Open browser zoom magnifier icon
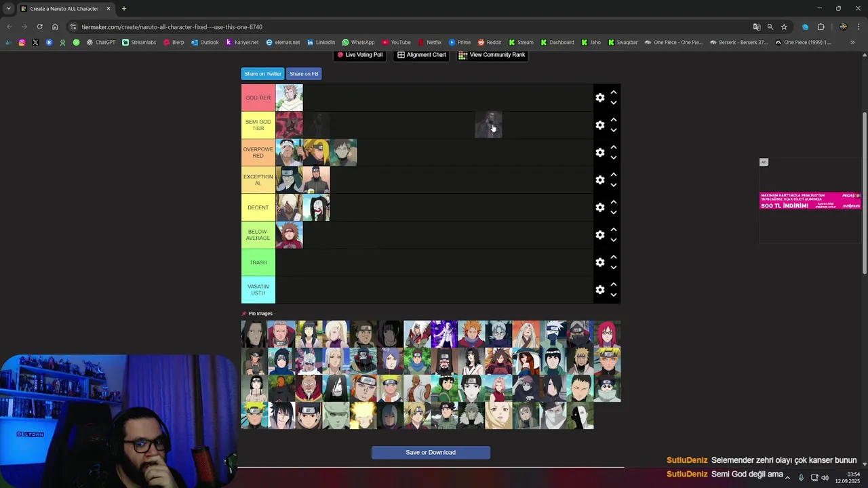Viewport: 868px width, 488px height. click(770, 27)
